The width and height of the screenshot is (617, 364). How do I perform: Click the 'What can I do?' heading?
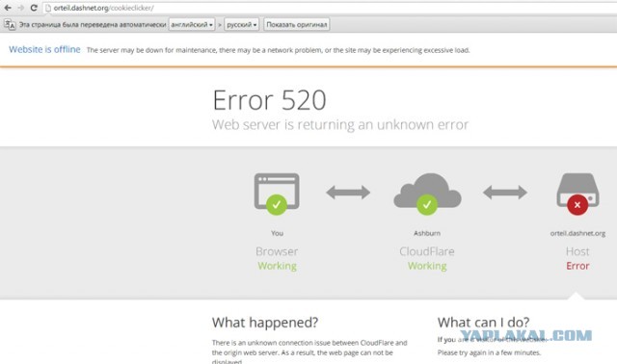[484, 323]
